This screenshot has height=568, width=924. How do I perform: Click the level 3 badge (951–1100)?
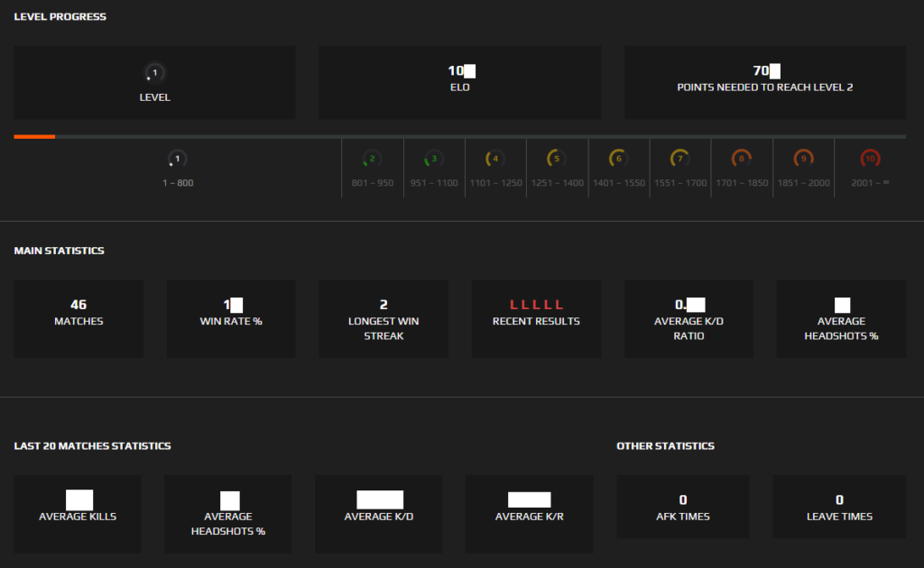tap(433, 158)
